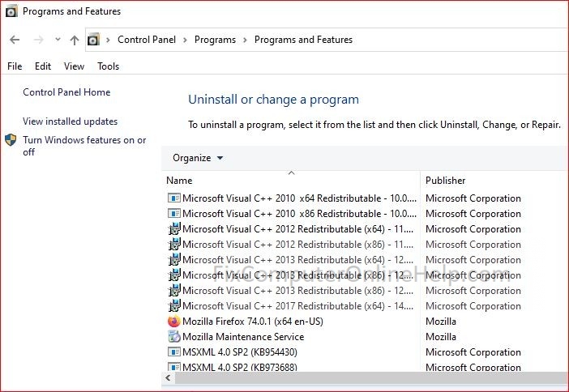Open the View menu
569x392 pixels.
click(x=74, y=66)
